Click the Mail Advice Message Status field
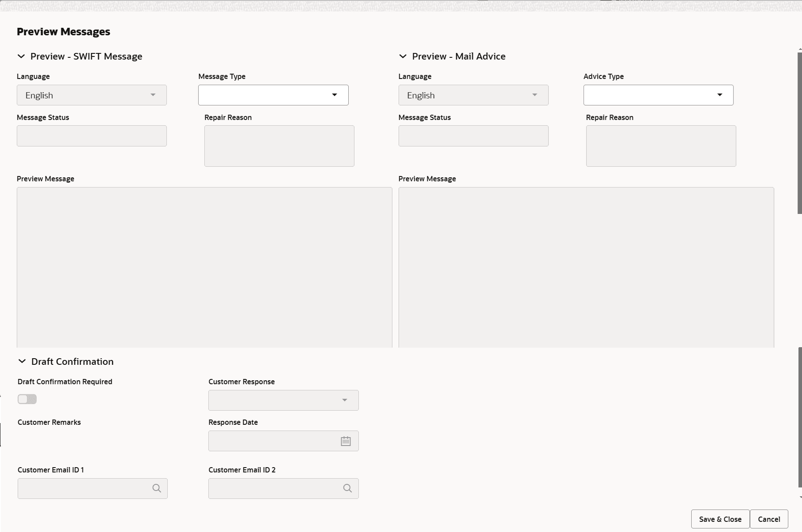 [473, 136]
